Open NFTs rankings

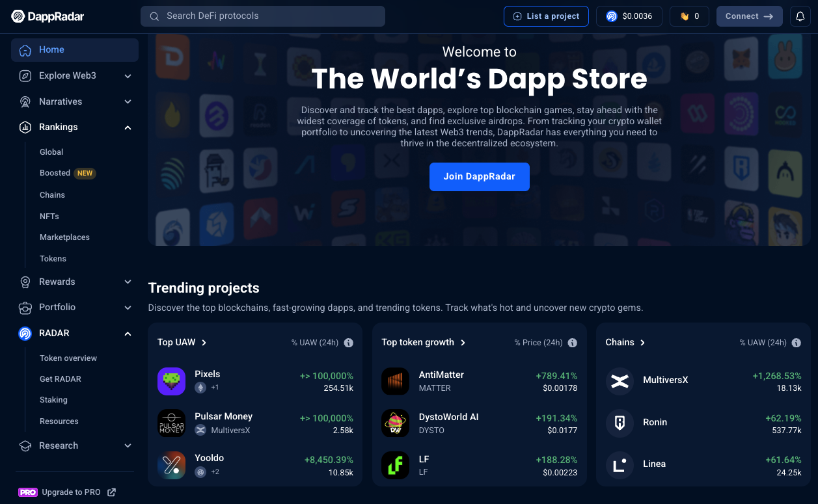point(49,217)
